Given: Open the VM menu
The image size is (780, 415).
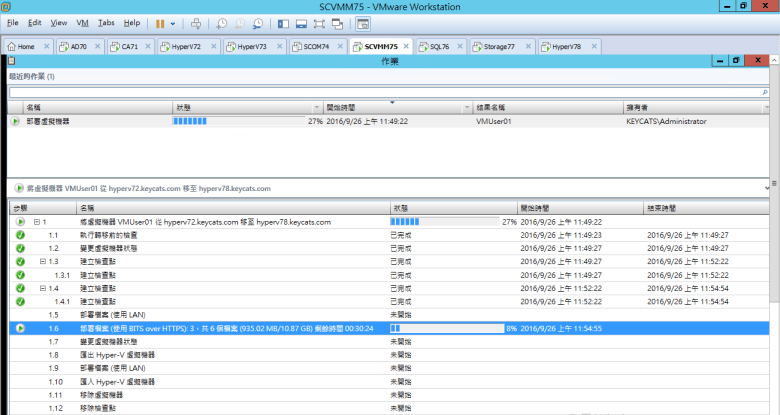Looking at the screenshot, I should pos(83,22).
